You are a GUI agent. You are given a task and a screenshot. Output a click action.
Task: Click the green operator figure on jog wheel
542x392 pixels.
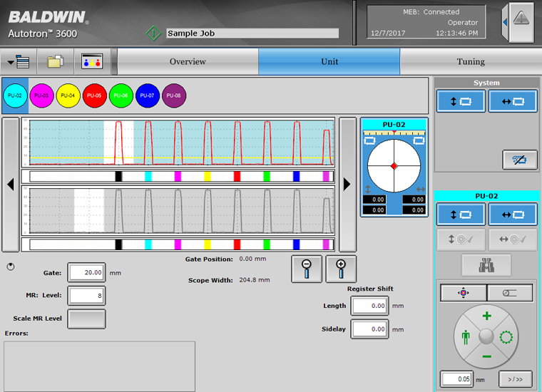466,337
